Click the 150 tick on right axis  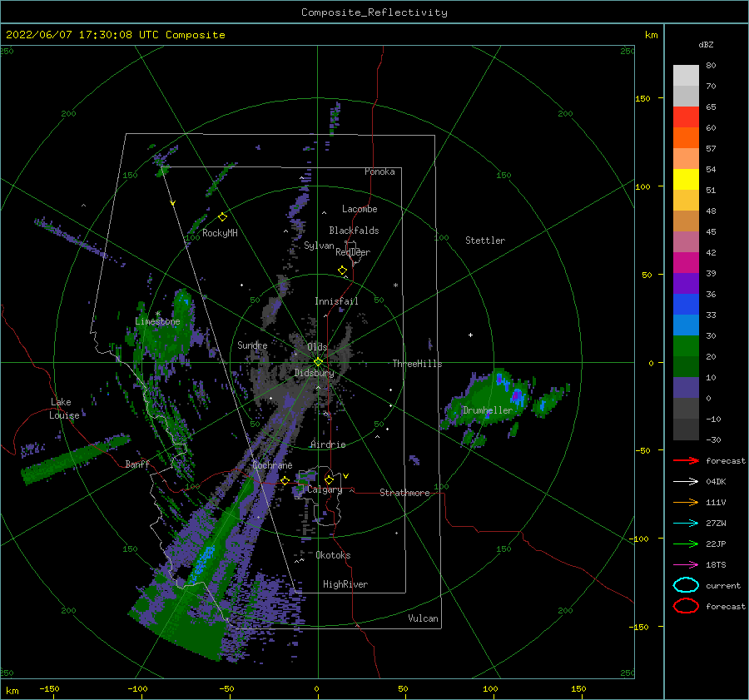click(642, 98)
